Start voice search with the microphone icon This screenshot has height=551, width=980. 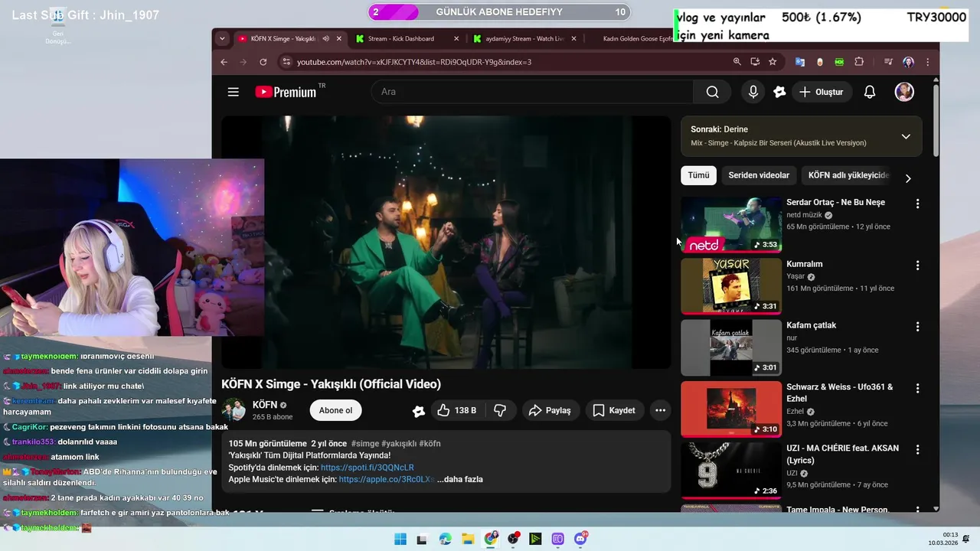(x=753, y=92)
